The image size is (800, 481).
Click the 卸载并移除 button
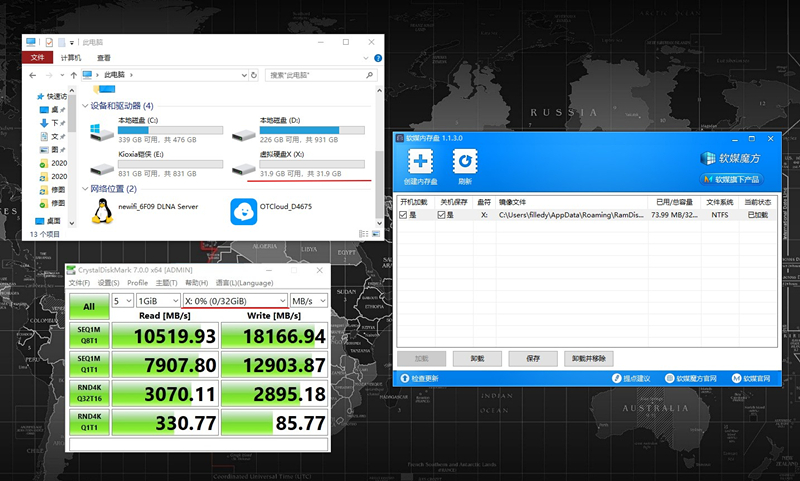click(x=588, y=359)
